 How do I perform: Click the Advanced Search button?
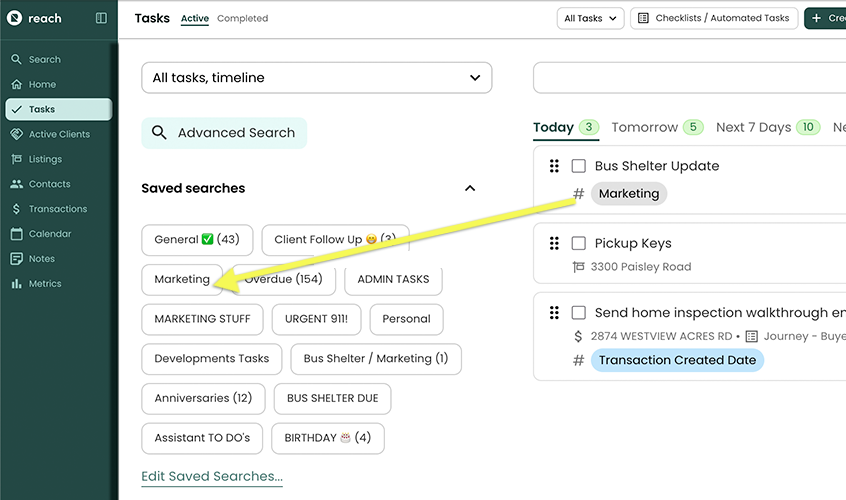(x=224, y=133)
